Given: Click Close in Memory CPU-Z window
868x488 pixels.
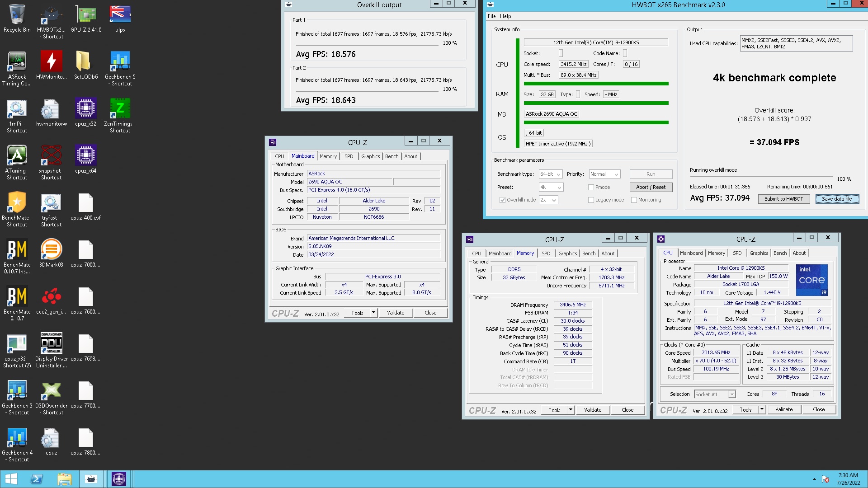Looking at the screenshot, I should click(x=627, y=410).
